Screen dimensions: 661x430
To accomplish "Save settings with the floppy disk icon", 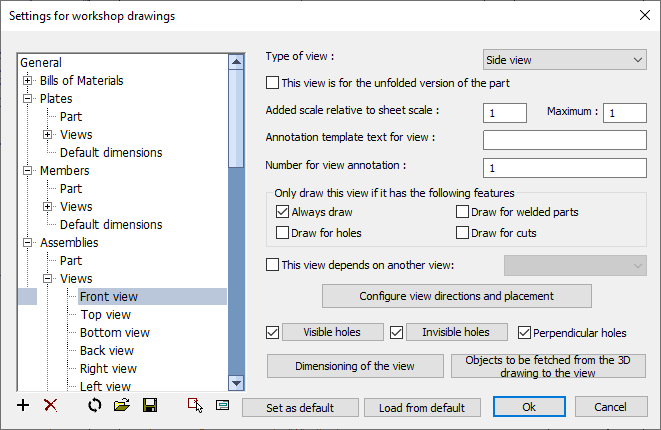I will pos(150,406).
